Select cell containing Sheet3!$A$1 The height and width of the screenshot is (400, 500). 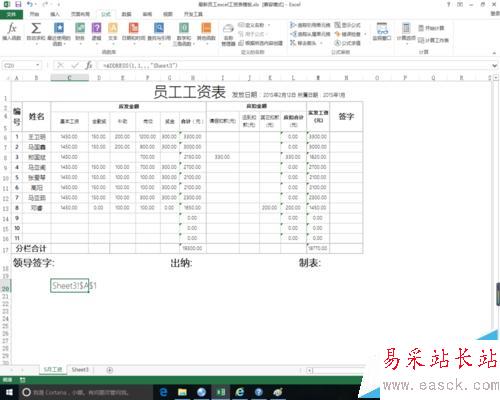[69, 286]
